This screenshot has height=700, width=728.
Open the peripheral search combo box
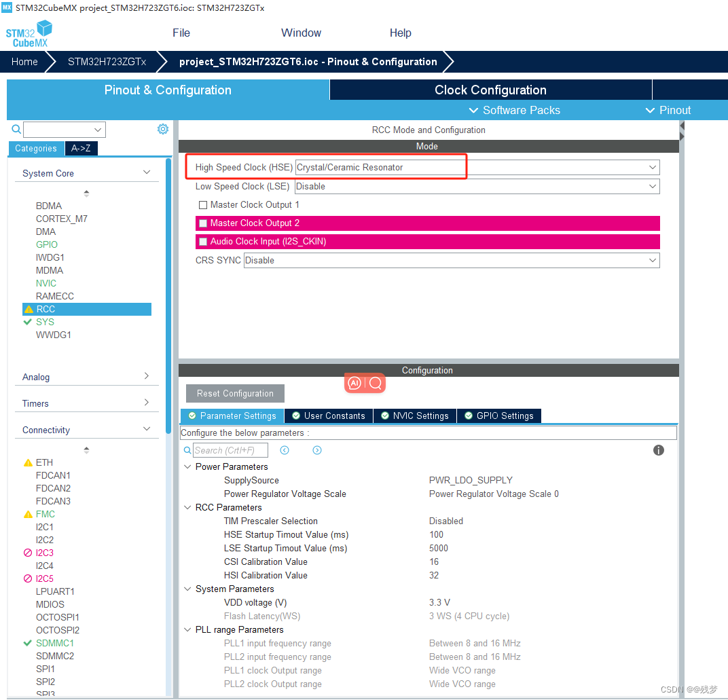click(65, 130)
